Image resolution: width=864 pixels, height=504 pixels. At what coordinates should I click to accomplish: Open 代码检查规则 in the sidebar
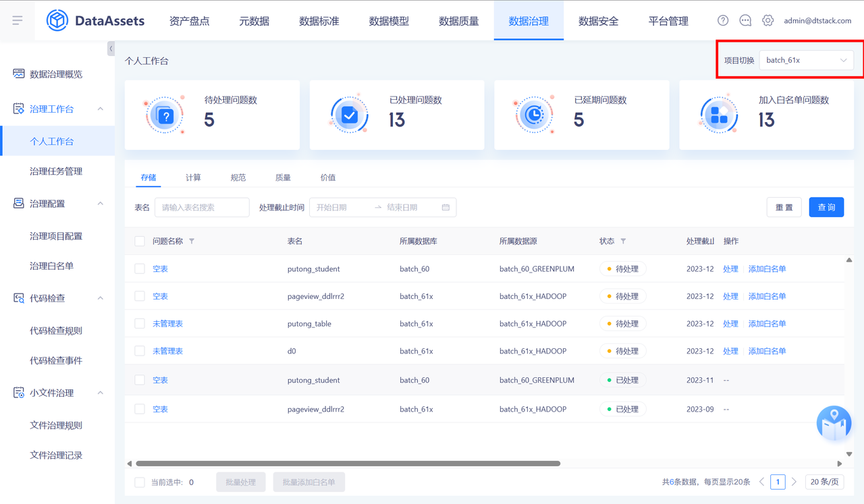(x=56, y=331)
